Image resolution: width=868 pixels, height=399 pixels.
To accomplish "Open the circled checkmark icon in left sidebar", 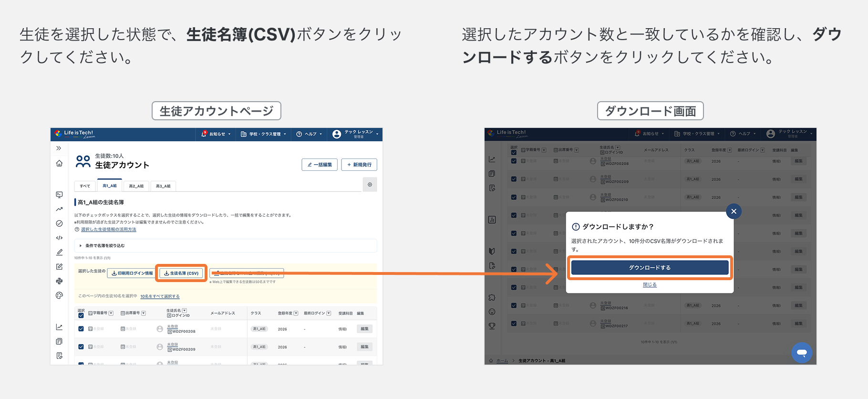I will (59, 223).
